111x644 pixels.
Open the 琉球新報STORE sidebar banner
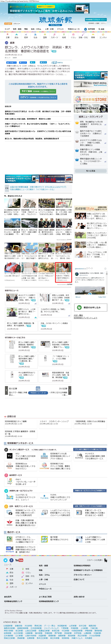[x=91, y=99]
